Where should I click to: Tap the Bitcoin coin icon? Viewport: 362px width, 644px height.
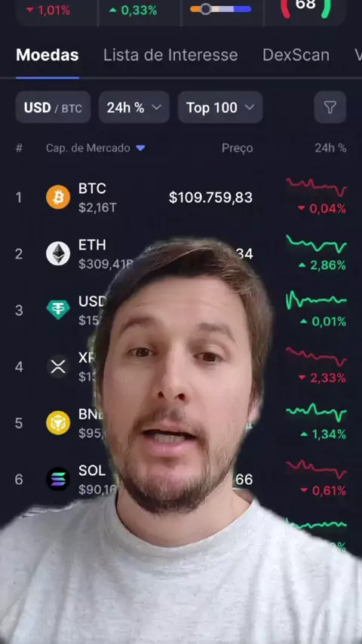[58, 197]
